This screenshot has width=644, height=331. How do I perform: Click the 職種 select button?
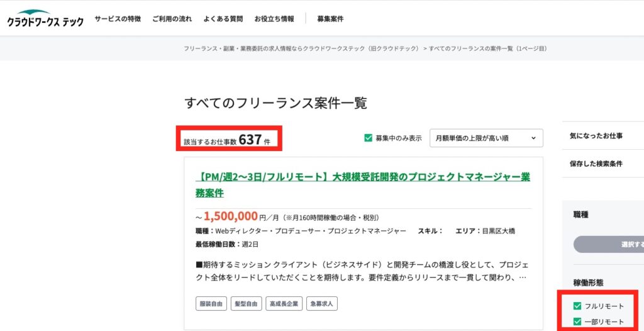(609, 244)
